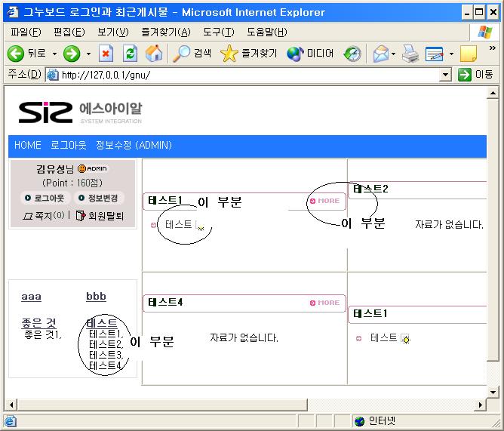This screenshot has width=504, height=431.
Task: Go to the browser Home icon
Action: point(154,54)
